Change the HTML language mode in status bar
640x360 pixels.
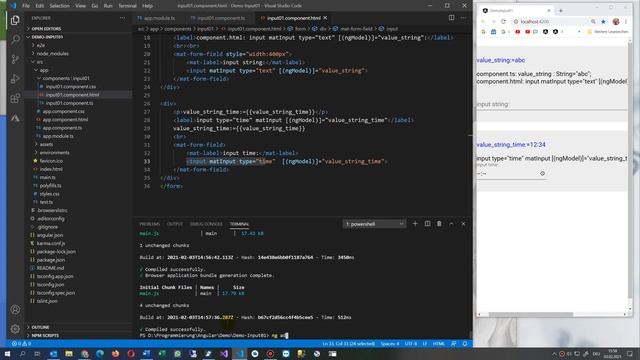pos(439,344)
